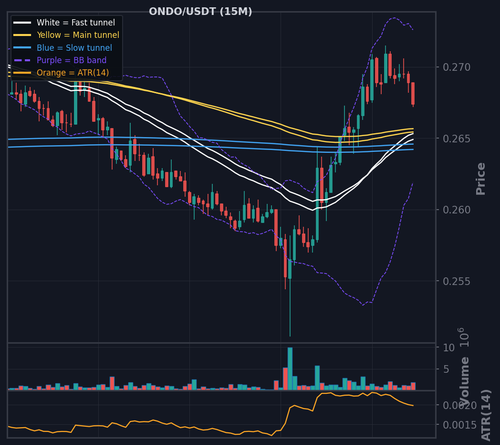
Task: Click the 0.0015 ATR axis label
Action: coord(460,425)
